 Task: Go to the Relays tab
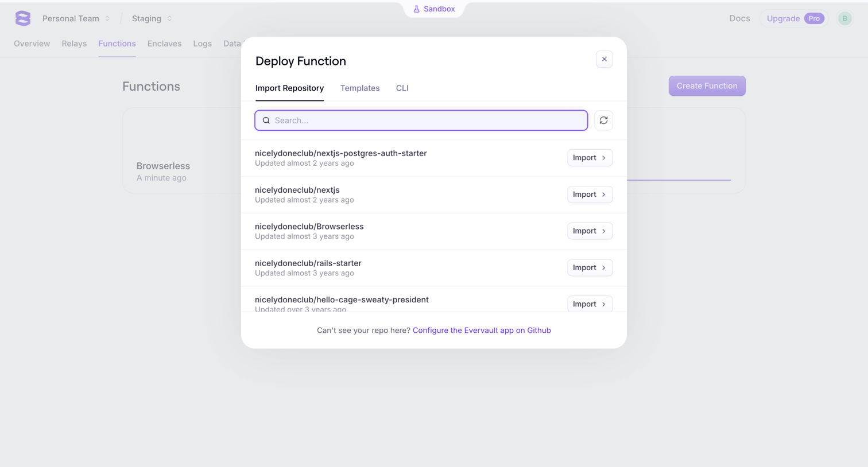coord(74,44)
